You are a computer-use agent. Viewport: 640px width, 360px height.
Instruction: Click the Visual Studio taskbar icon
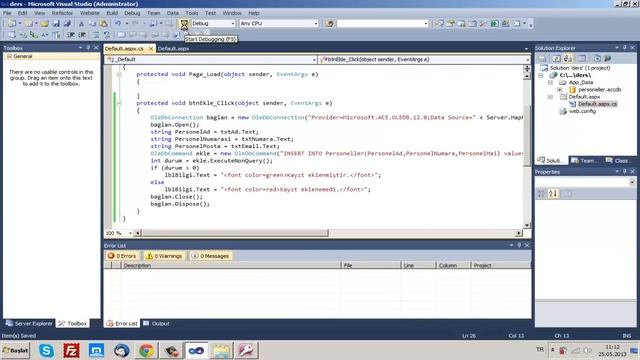click(x=196, y=351)
